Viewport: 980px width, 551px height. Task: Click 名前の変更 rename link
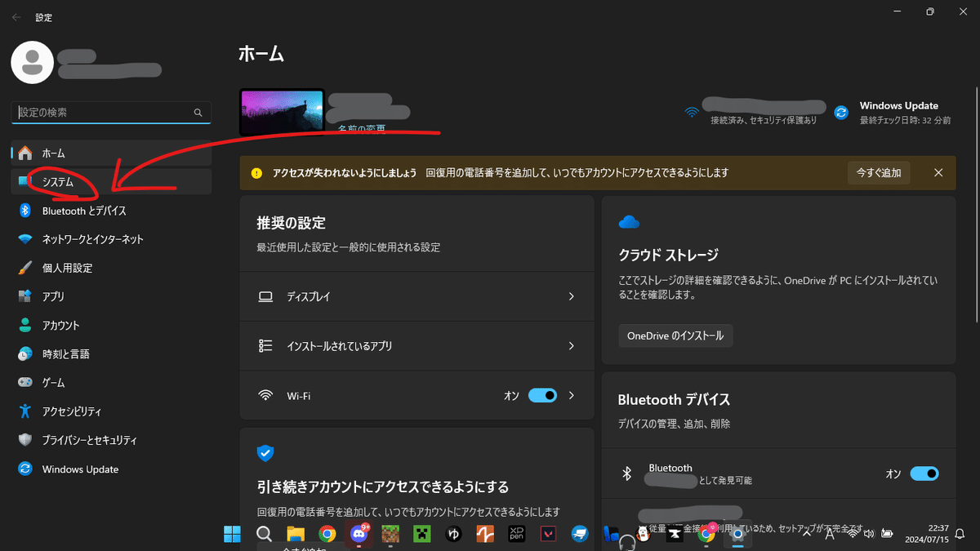(362, 129)
